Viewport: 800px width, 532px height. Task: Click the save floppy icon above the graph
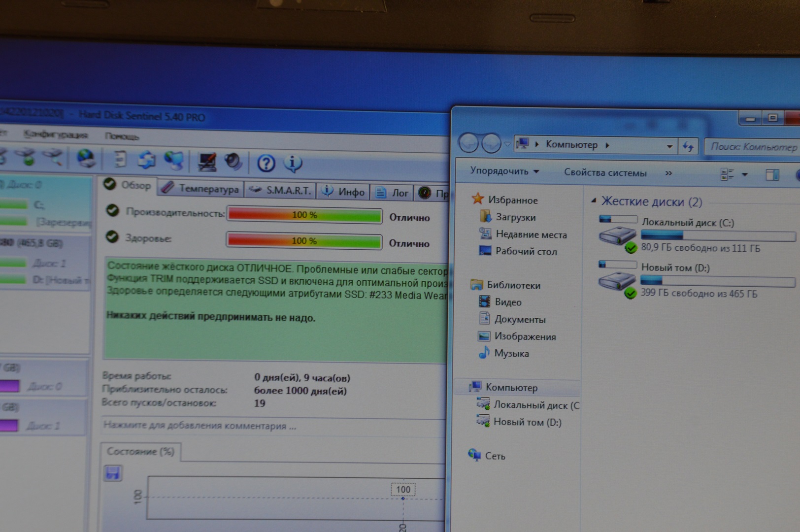[113, 473]
